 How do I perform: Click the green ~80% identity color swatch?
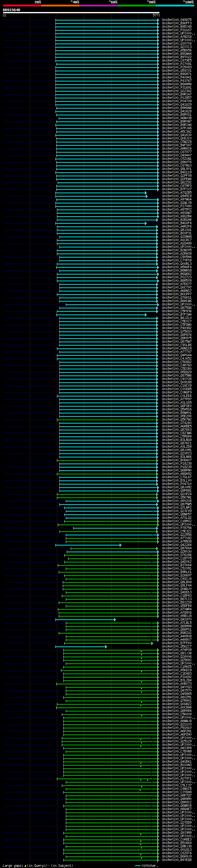coord(137,6)
